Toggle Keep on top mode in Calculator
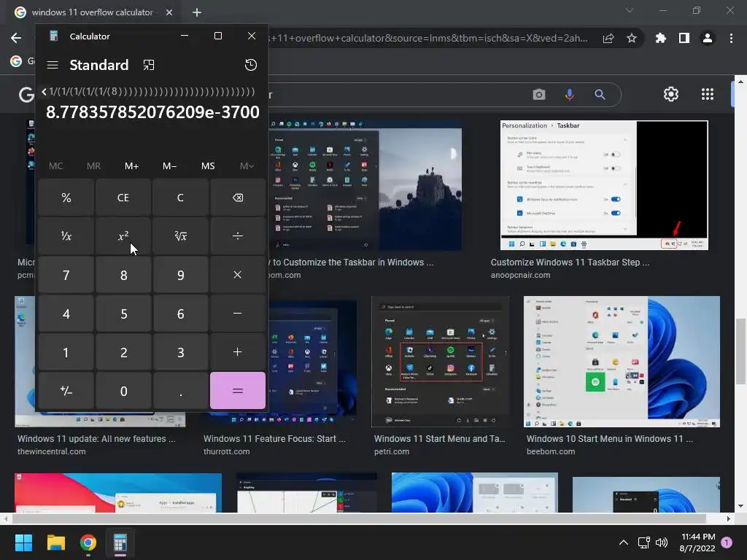Screen dimensions: 747x560 [149, 65]
